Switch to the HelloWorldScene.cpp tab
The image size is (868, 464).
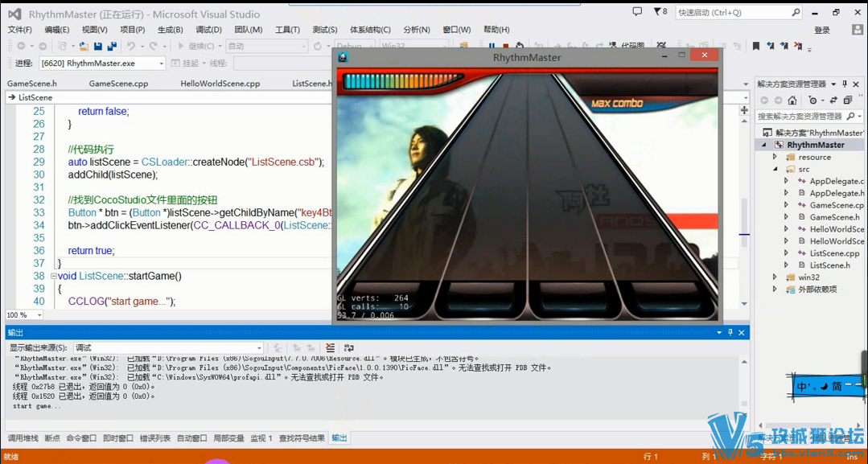220,84
